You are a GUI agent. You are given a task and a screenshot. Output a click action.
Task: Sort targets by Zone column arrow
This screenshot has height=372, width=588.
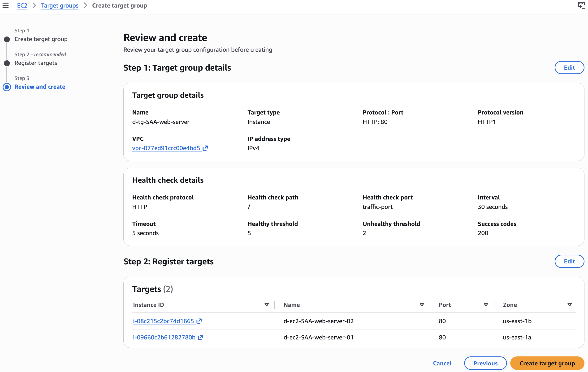click(x=569, y=305)
